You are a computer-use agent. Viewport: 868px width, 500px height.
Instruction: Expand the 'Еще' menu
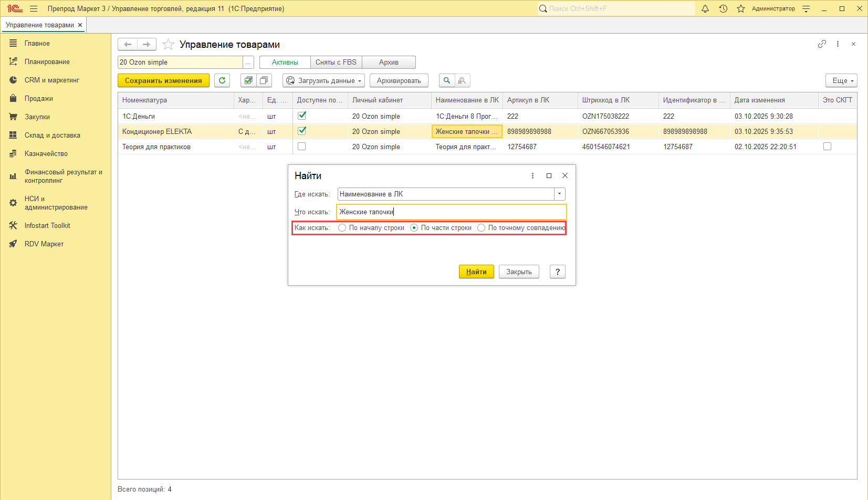pyautogui.click(x=841, y=80)
